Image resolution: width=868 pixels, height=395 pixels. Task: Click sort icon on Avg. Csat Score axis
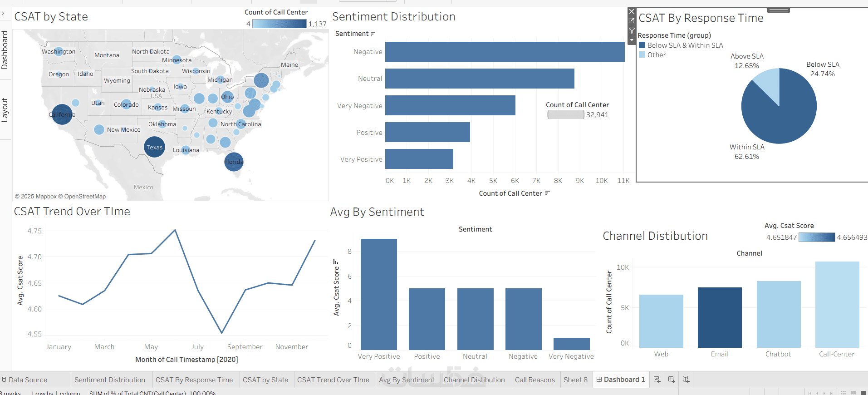click(336, 262)
